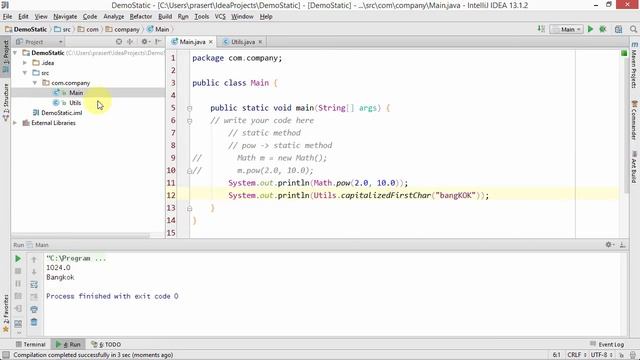Screen dimensions: 640x360
Task: Toggle fold marker on line 5
Action: (x=189, y=109)
